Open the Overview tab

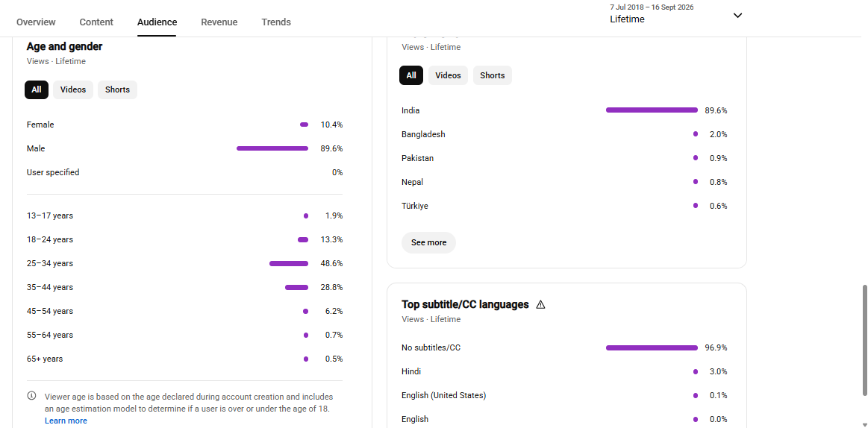click(36, 22)
